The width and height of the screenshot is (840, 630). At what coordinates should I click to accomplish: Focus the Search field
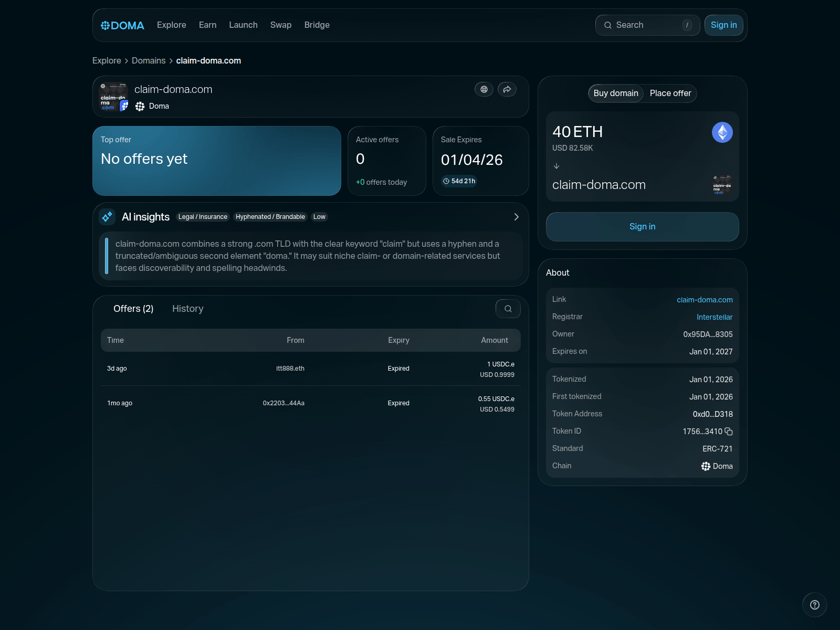[x=647, y=25]
